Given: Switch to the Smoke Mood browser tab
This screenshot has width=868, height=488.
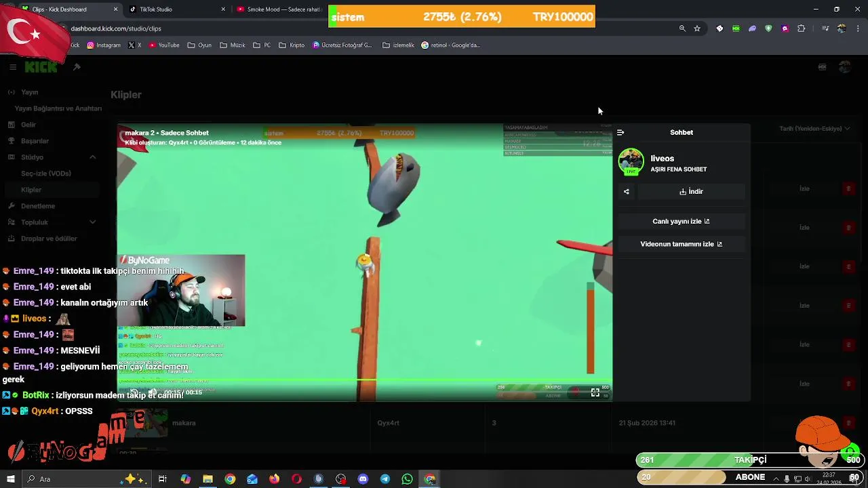Looking at the screenshot, I should point(279,9).
